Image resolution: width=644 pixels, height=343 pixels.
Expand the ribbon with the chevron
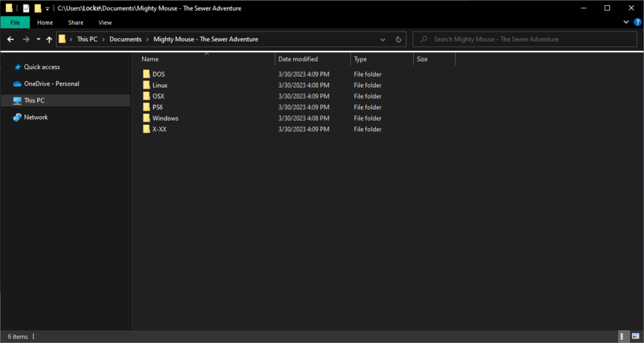click(626, 22)
